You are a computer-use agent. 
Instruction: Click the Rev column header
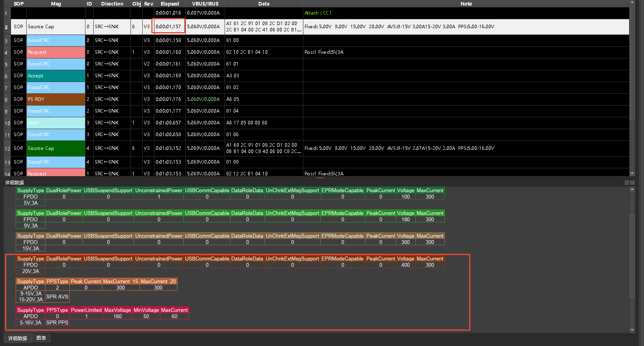pyautogui.click(x=149, y=4)
